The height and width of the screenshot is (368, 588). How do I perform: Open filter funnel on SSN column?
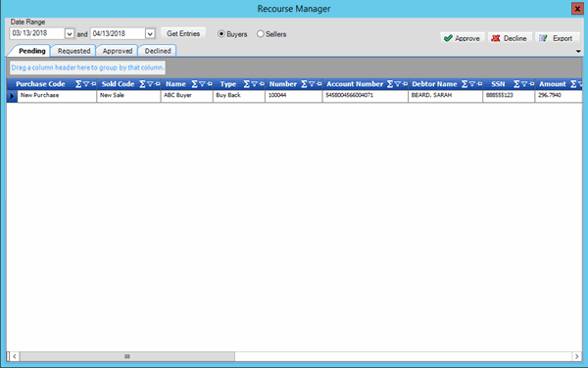(x=524, y=84)
